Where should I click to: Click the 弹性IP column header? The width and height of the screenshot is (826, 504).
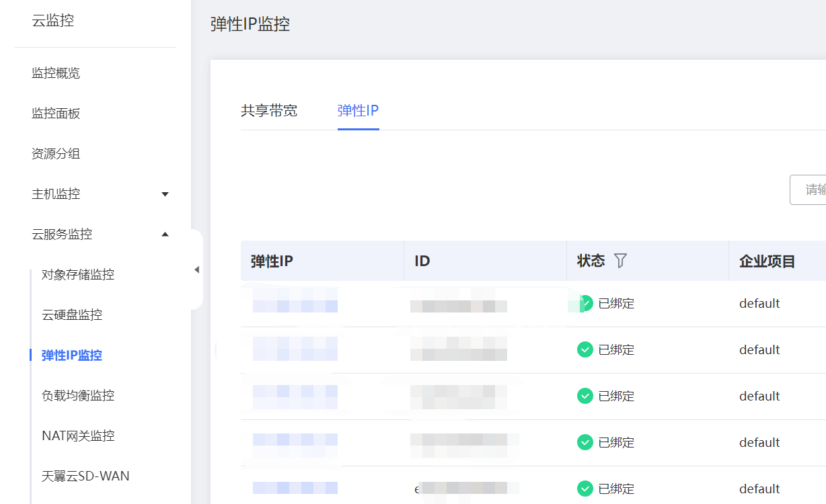(272, 261)
